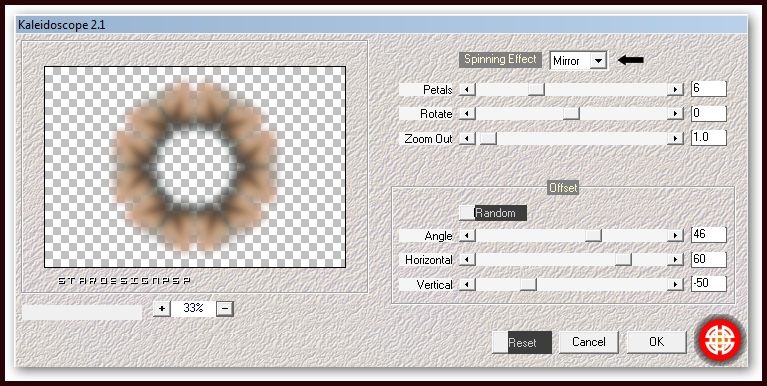Zoom out preview with minus button

click(x=225, y=308)
